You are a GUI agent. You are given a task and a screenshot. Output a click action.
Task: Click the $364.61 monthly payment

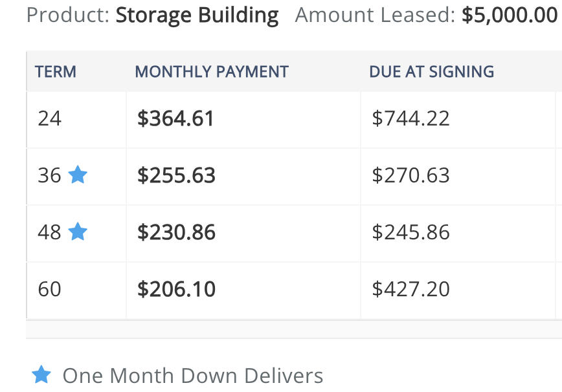click(x=175, y=118)
